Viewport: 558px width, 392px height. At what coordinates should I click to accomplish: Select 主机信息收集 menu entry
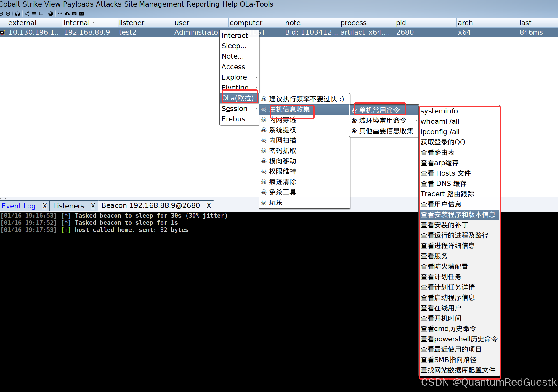(304, 109)
